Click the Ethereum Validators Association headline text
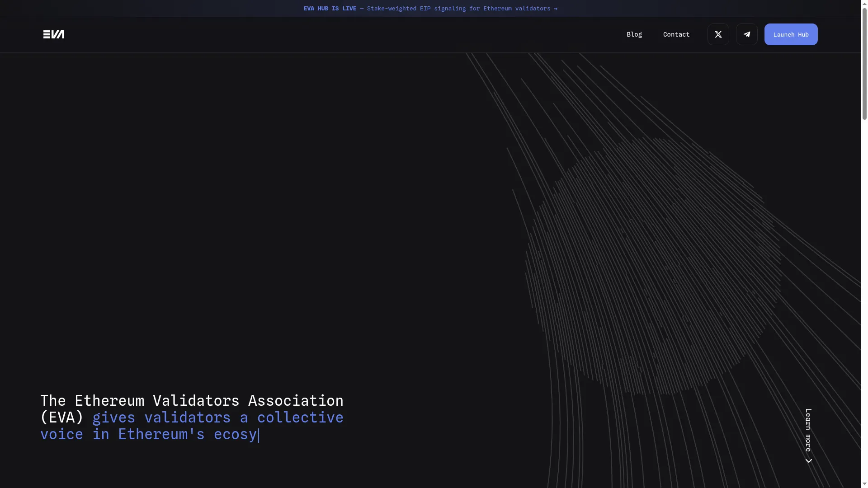Image resolution: width=868 pixels, height=488 pixels. pyautogui.click(x=192, y=417)
